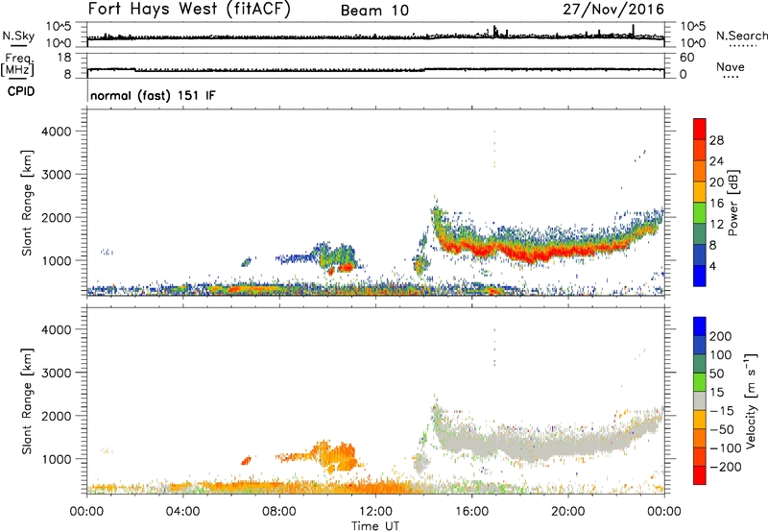Screen dimensions: 768x532
Task: Click the 'Freq. [MHz]' label
Action: 17,65
